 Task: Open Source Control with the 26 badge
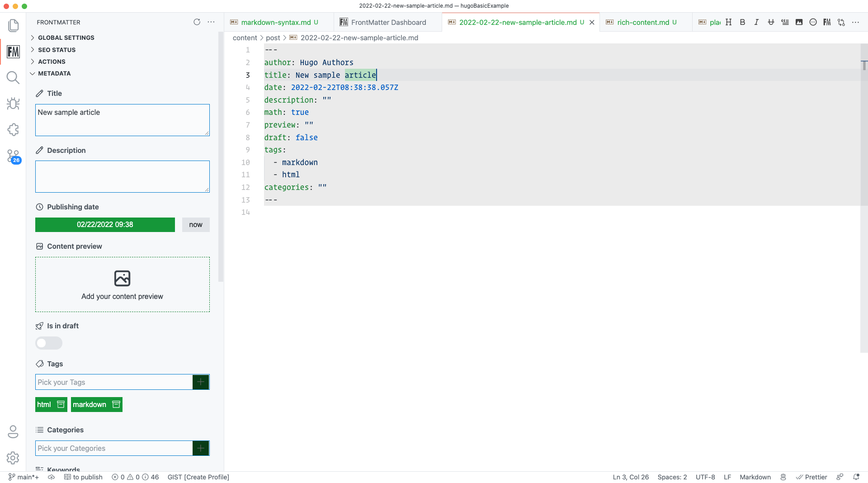(x=13, y=156)
